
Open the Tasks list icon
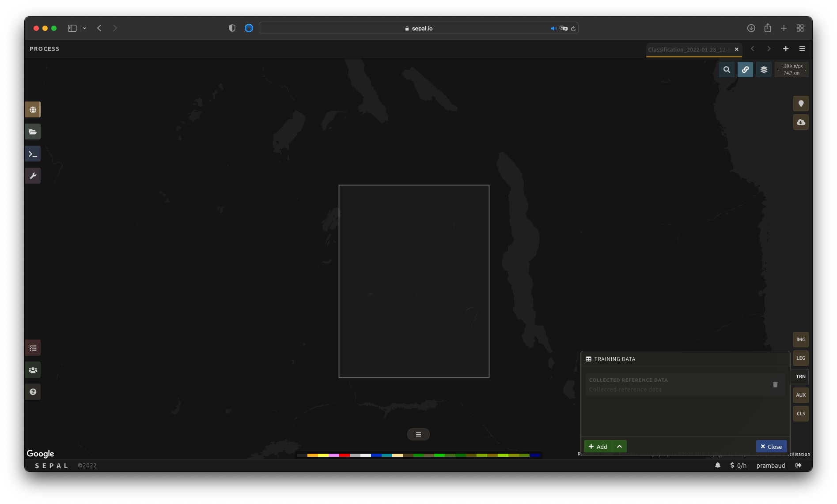33,348
